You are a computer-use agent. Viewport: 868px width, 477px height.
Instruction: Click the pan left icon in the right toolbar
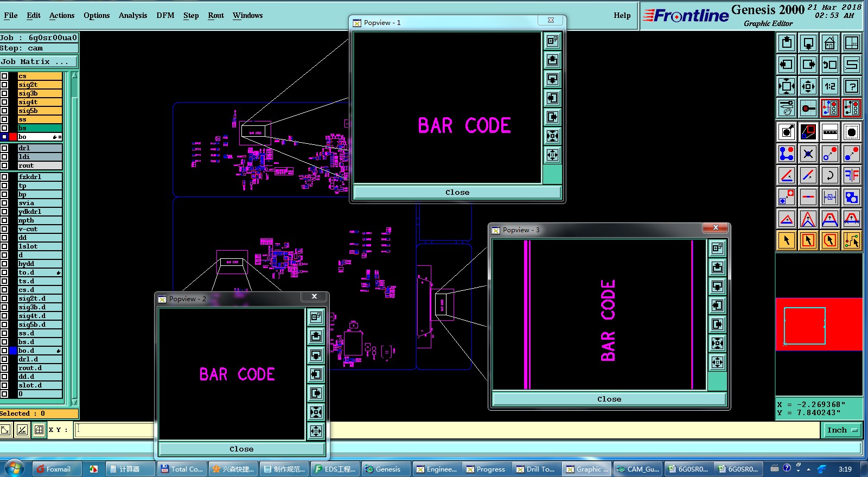[x=787, y=65]
